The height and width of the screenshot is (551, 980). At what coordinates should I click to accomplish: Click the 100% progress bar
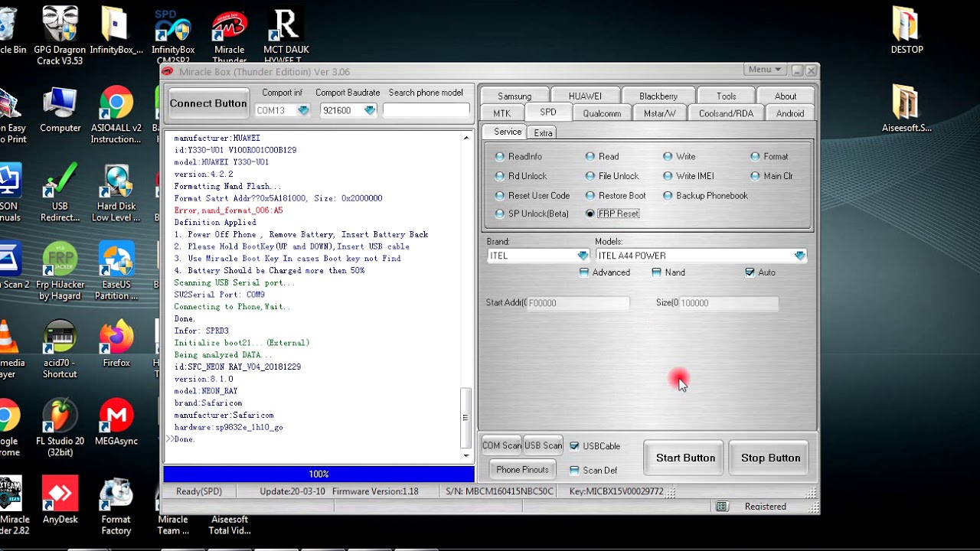(x=318, y=474)
